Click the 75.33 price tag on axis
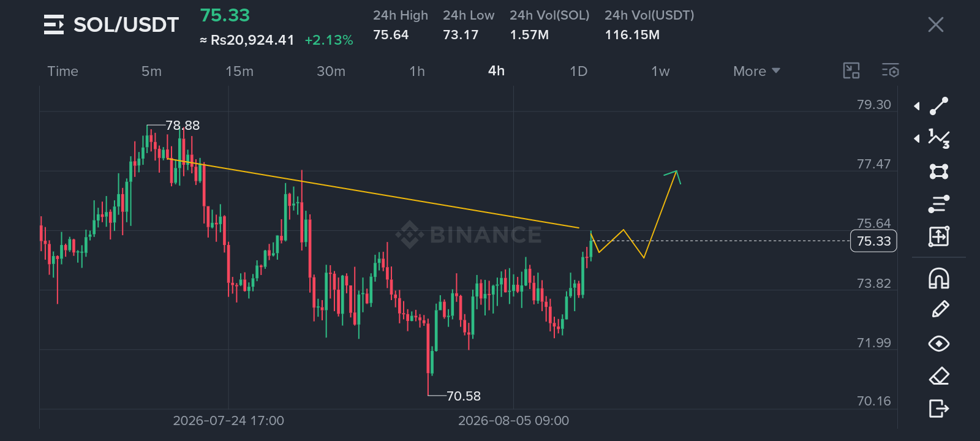This screenshot has height=441, width=980. pos(874,241)
